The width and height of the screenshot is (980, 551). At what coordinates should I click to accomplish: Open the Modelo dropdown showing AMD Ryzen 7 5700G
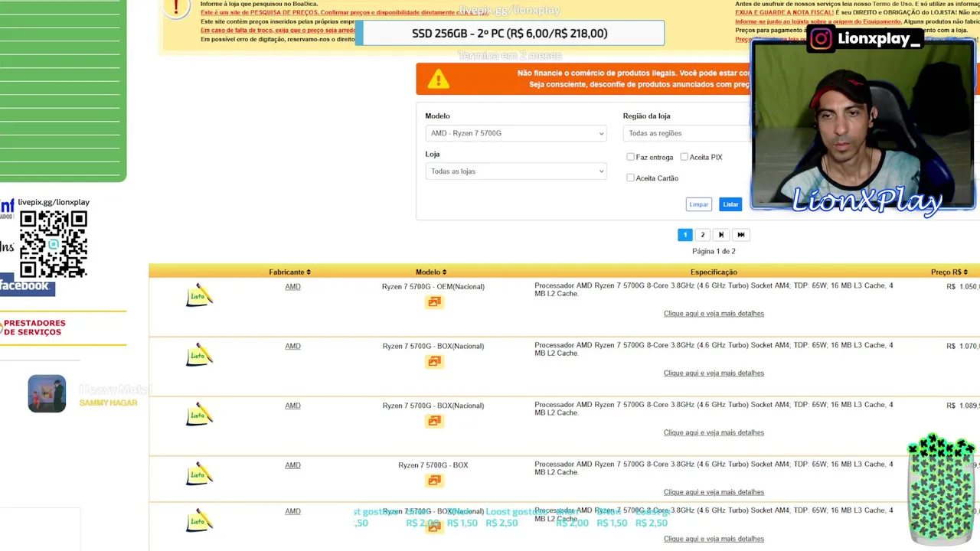coord(515,133)
